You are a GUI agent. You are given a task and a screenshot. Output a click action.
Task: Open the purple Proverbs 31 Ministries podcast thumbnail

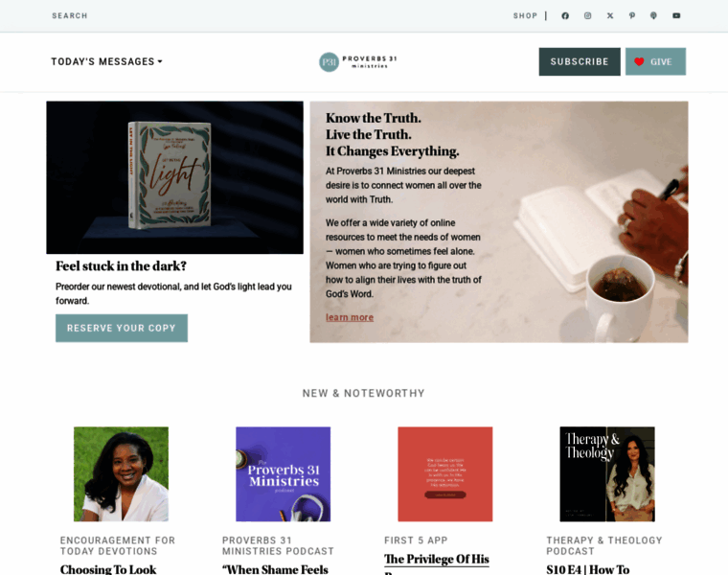tap(284, 474)
